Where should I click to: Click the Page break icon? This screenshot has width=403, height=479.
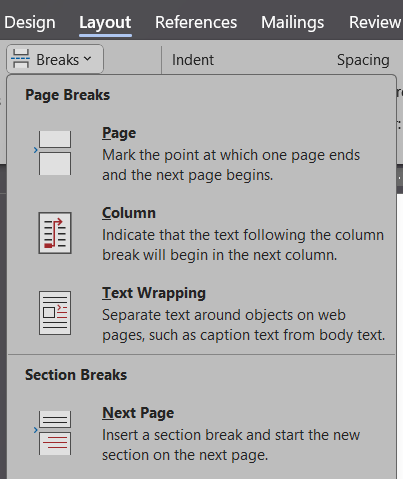pyautogui.click(x=53, y=153)
